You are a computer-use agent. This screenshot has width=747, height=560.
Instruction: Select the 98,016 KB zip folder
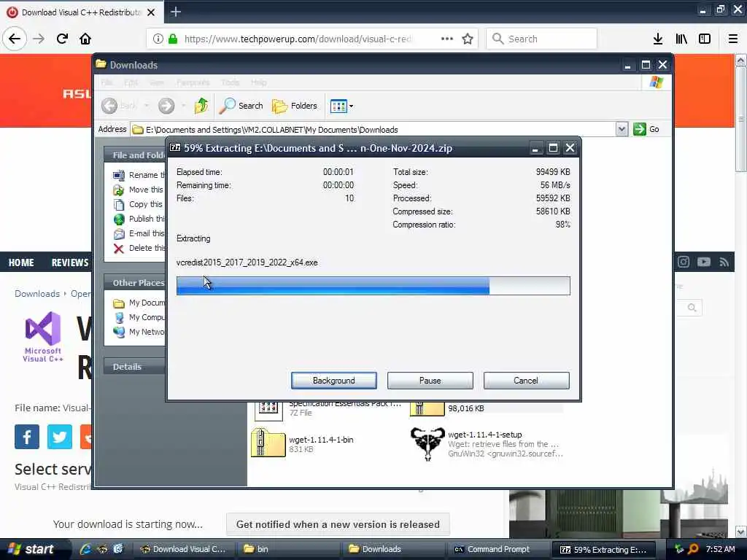pyautogui.click(x=427, y=410)
